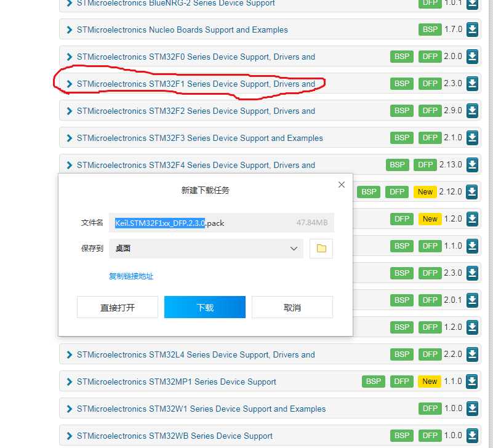
Task: Click the file name field Keil.STM32F1xx_DFP.2.3.0.pack
Action: coord(222,223)
